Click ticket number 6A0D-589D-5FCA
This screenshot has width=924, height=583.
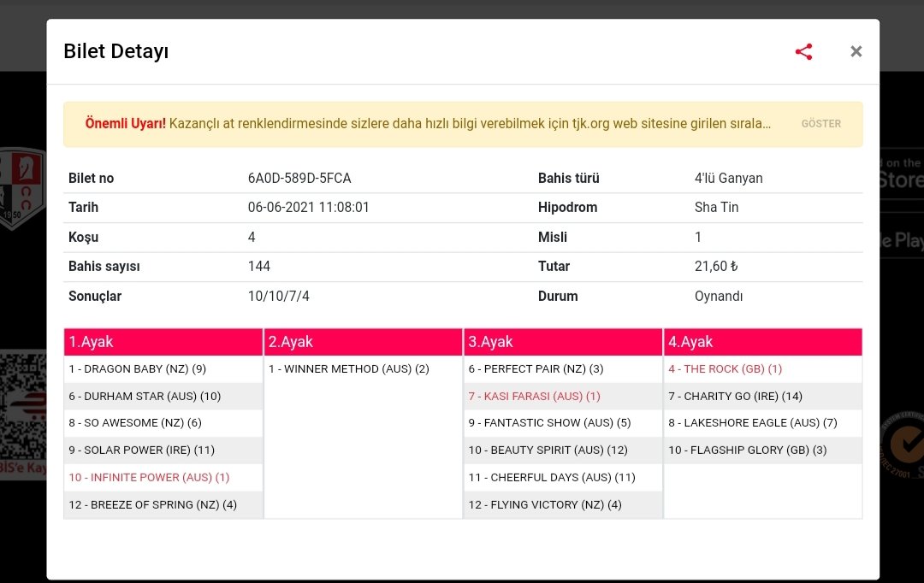[299, 178]
